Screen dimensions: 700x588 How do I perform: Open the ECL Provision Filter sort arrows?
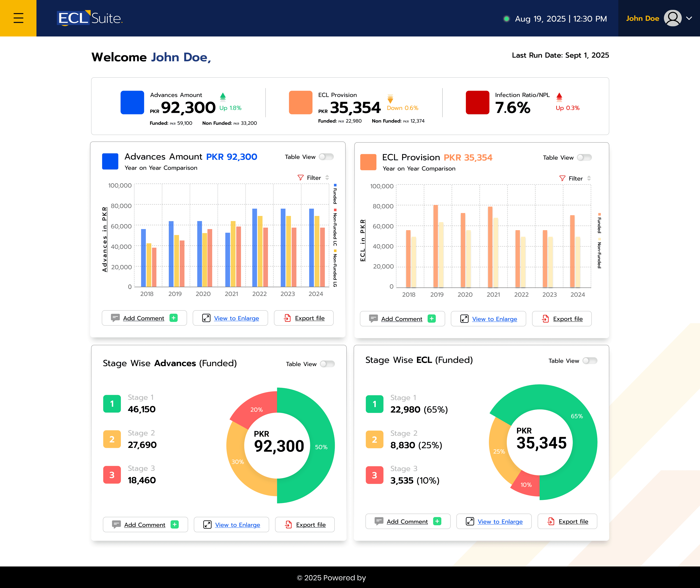589,178
